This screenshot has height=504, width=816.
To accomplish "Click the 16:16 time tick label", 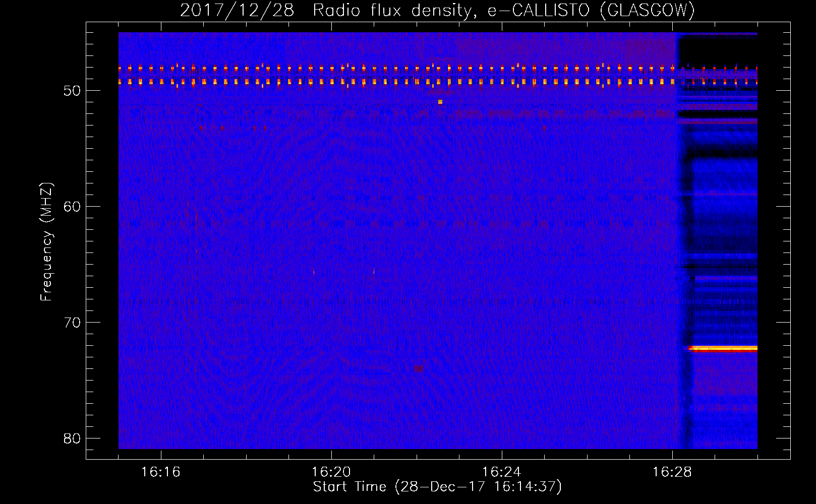I will point(161,472).
